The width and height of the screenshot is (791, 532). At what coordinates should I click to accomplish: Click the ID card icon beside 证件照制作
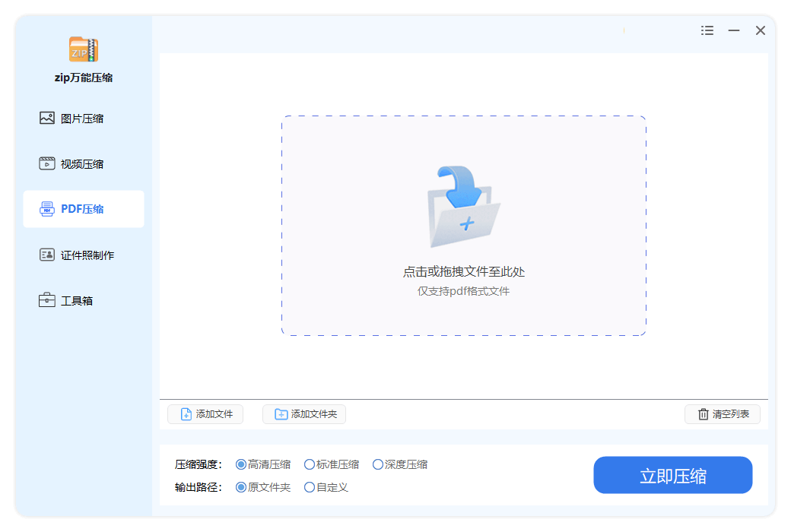[x=47, y=255]
